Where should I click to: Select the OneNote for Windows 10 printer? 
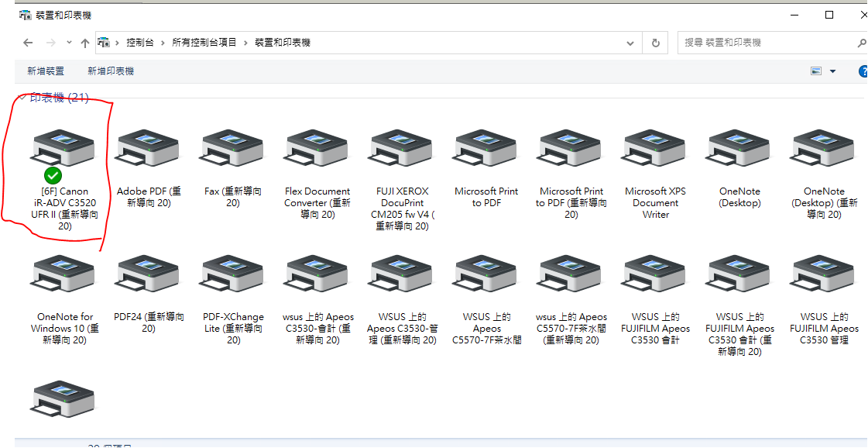64,273
